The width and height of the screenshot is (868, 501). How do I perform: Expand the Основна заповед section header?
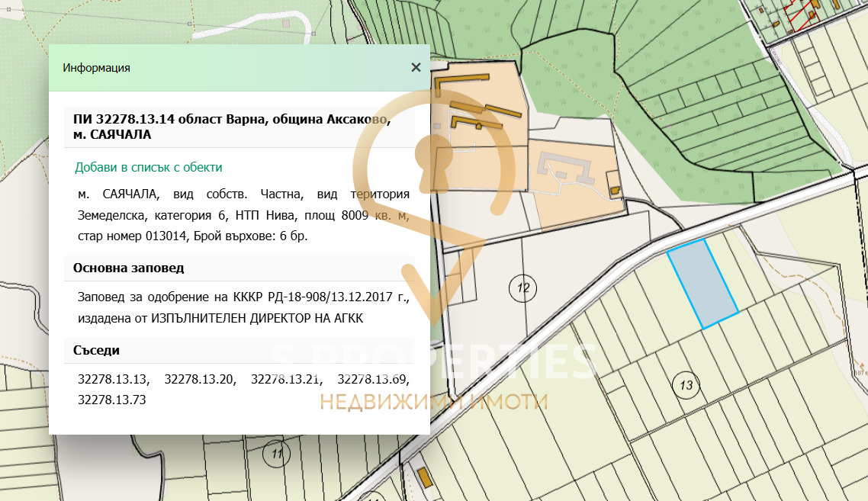[130, 268]
